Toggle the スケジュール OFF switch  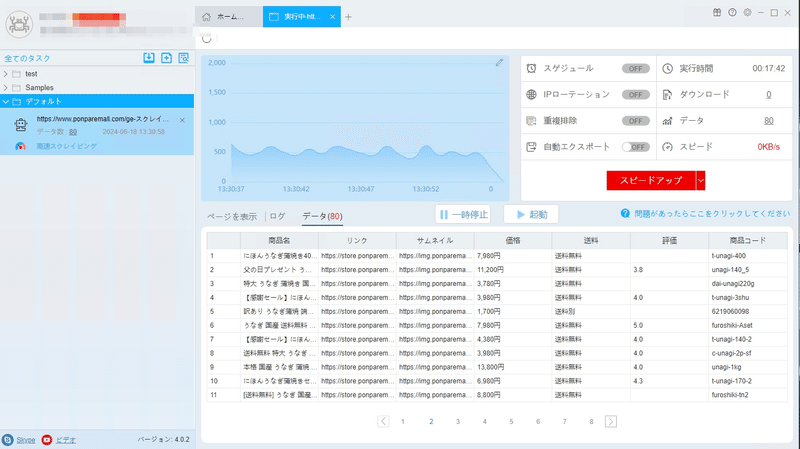[x=635, y=68]
